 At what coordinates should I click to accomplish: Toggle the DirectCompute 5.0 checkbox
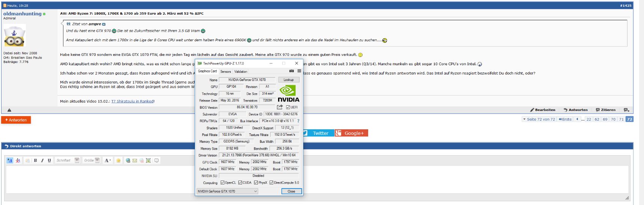271,183
